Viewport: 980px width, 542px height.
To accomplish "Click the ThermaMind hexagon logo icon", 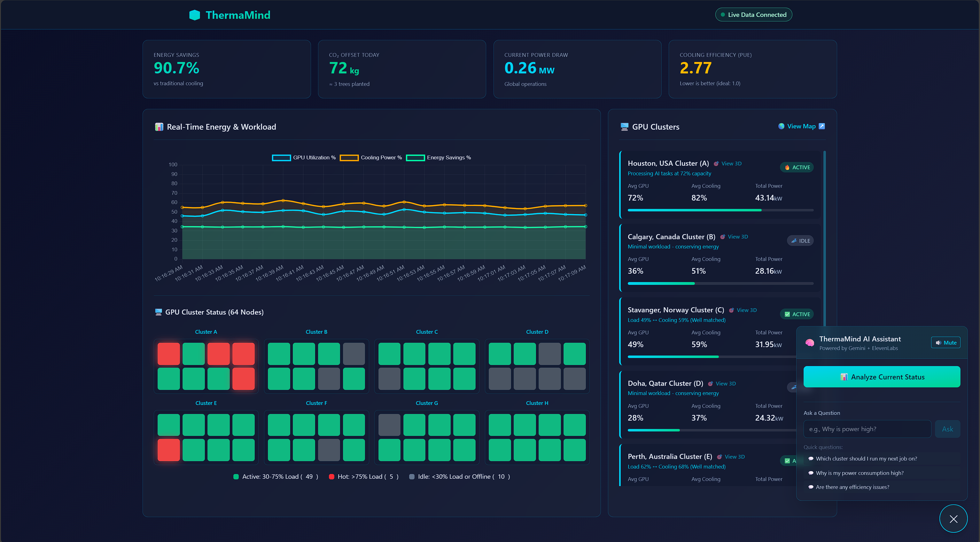I will click(194, 15).
